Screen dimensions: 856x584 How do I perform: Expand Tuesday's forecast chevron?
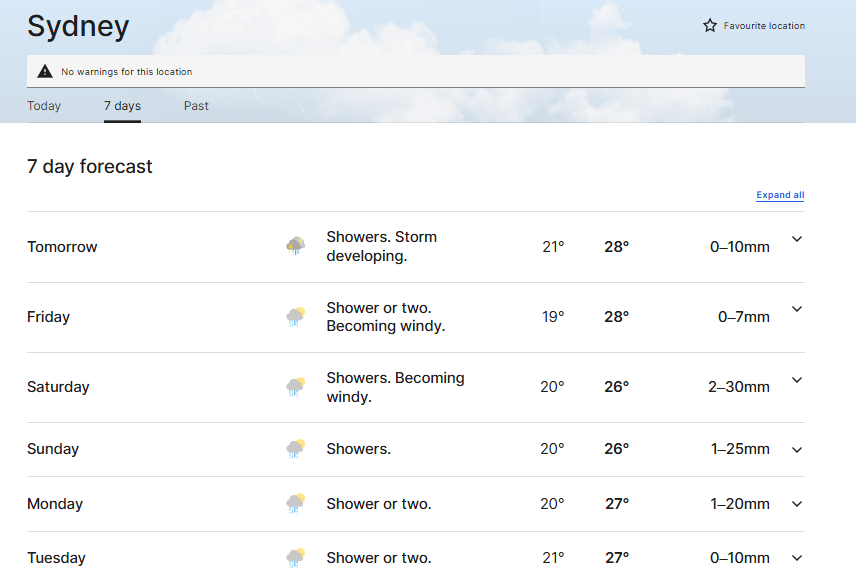tap(797, 558)
